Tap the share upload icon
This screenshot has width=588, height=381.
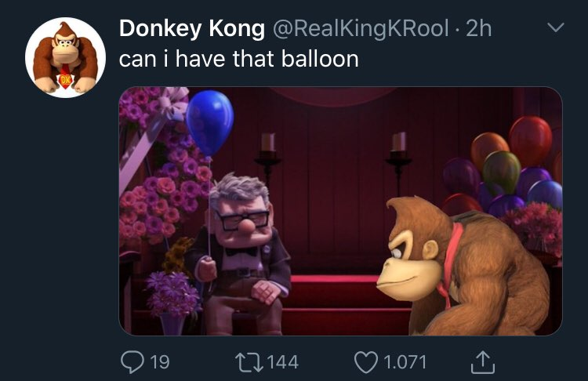pyautogui.click(x=481, y=361)
